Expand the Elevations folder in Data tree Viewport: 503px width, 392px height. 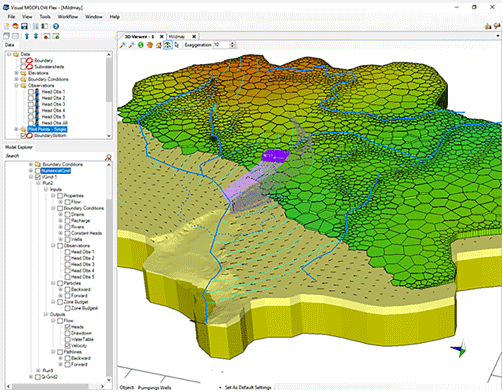(x=16, y=73)
